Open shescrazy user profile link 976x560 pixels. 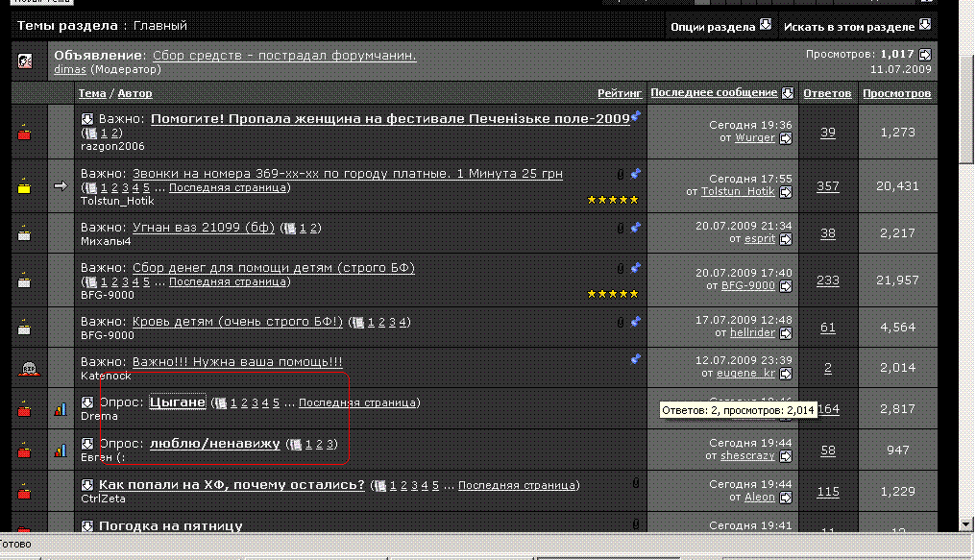747,456
